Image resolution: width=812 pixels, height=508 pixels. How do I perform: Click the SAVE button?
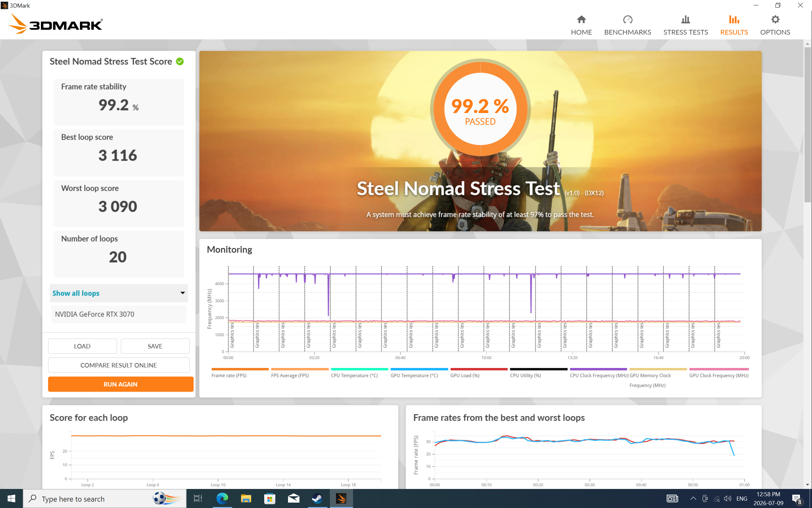(x=155, y=346)
